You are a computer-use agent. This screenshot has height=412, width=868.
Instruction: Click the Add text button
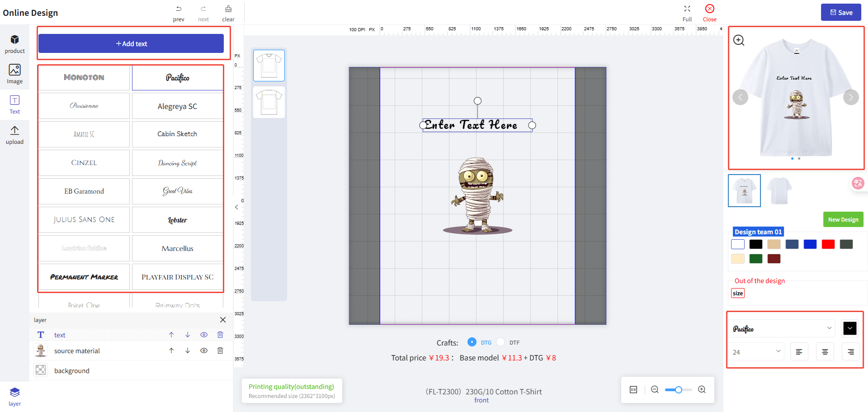coord(131,43)
